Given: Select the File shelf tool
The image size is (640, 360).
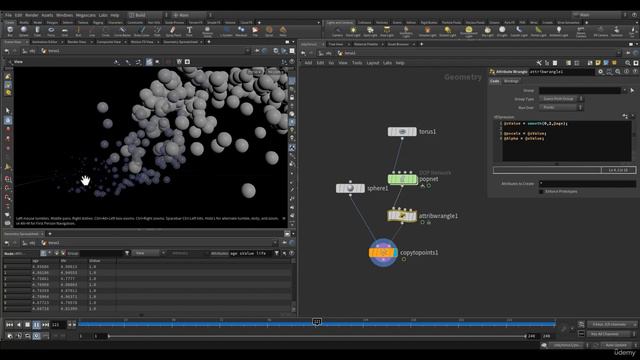Looking at the screenshot, I should [255, 31].
